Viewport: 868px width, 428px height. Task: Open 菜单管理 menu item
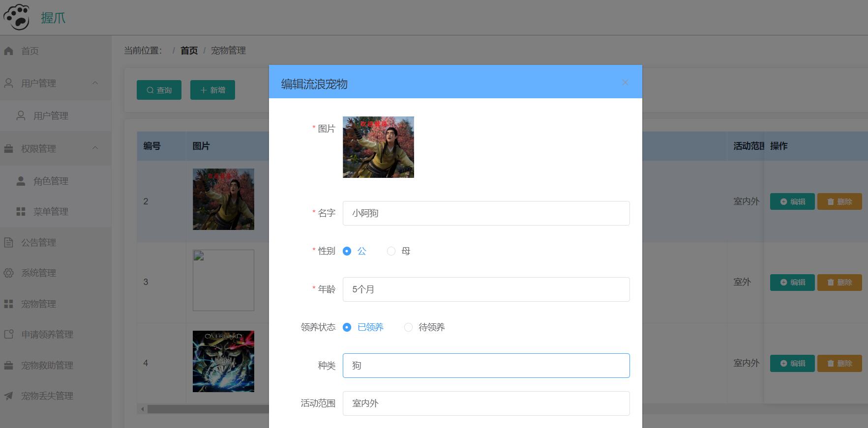[x=56, y=211]
